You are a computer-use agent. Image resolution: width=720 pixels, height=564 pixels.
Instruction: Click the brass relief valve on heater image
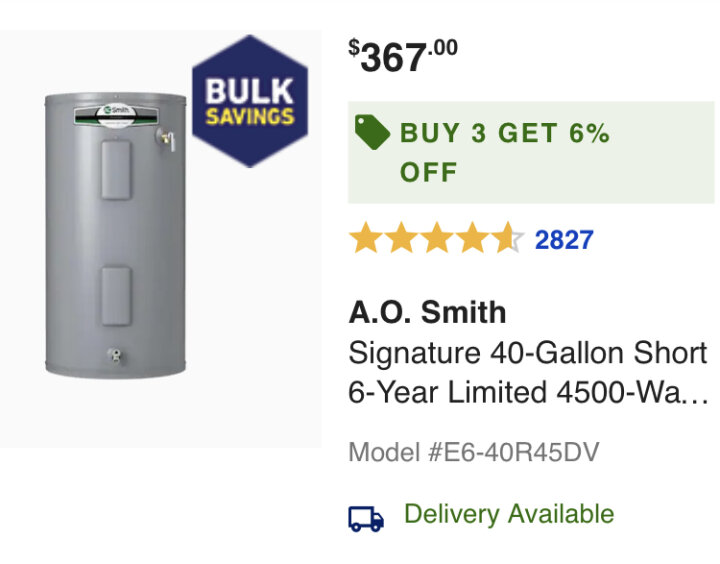point(167,139)
